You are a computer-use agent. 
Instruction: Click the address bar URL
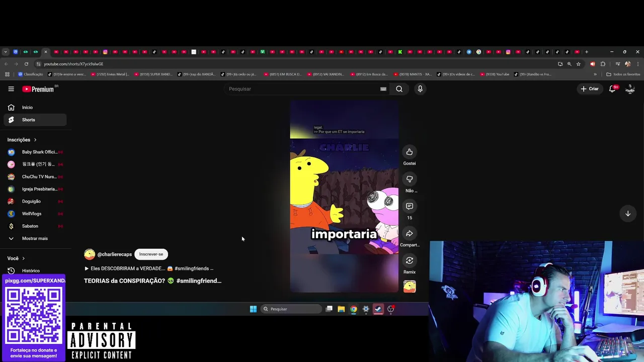[73, 64]
